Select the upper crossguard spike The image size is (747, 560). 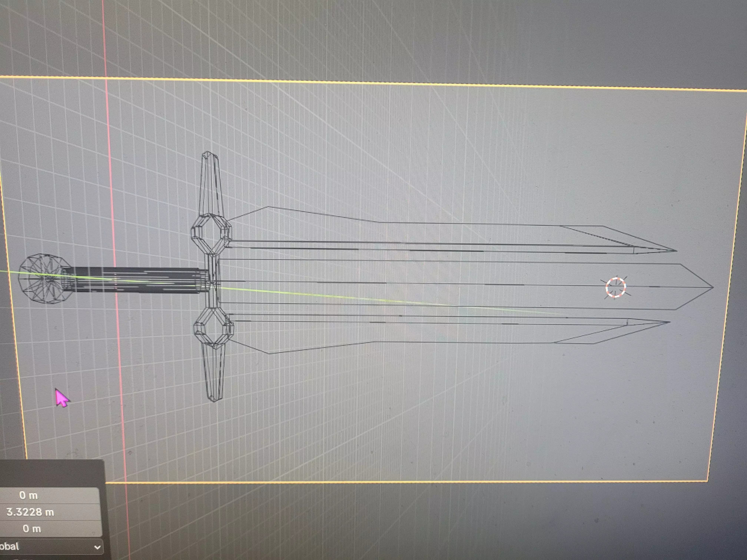point(211,184)
